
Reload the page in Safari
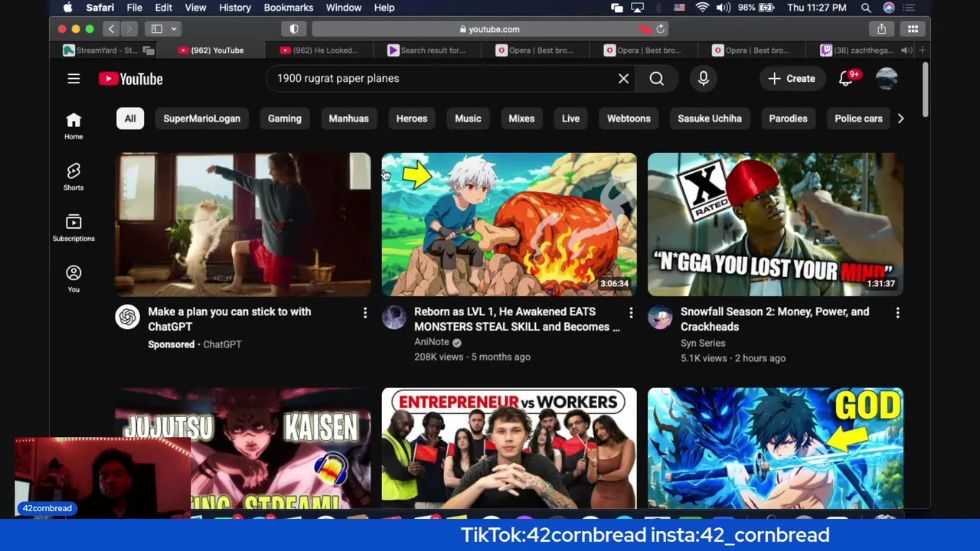click(661, 29)
